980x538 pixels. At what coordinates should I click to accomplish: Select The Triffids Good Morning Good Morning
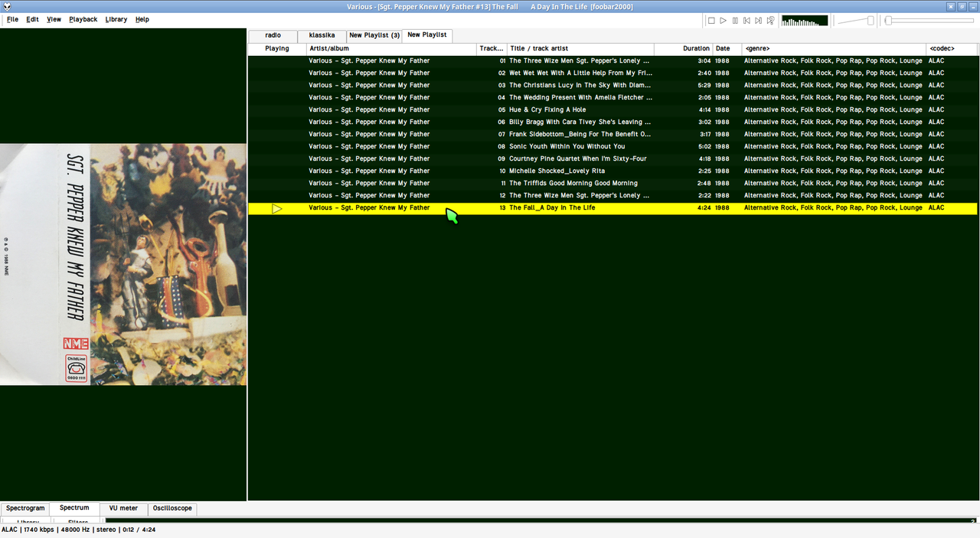click(612, 184)
